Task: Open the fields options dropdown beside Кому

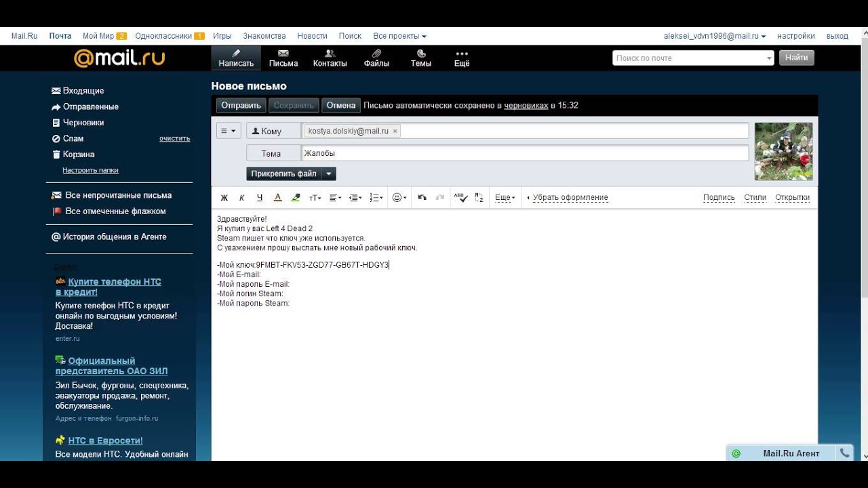Action: pyautogui.click(x=229, y=131)
